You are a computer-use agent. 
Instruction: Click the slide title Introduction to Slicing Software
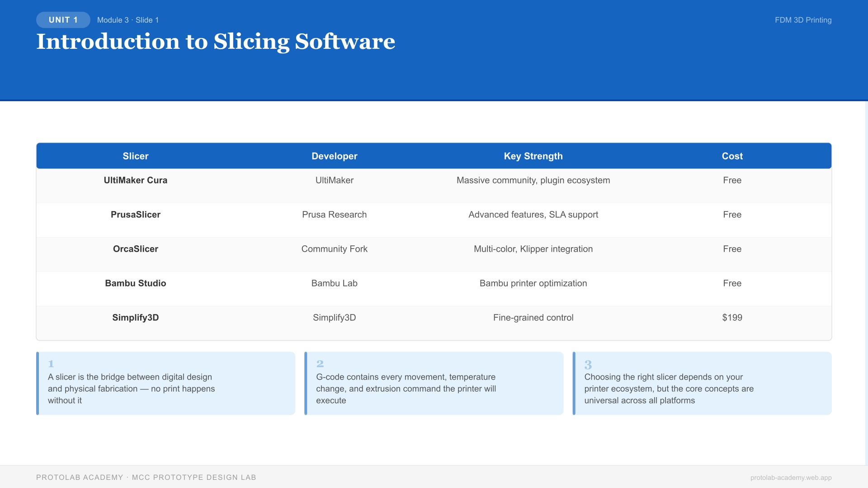(216, 42)
